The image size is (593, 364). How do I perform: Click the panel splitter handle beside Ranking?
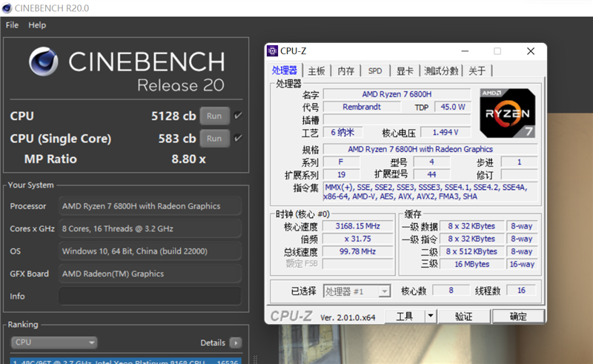click(x=255, y=359)
